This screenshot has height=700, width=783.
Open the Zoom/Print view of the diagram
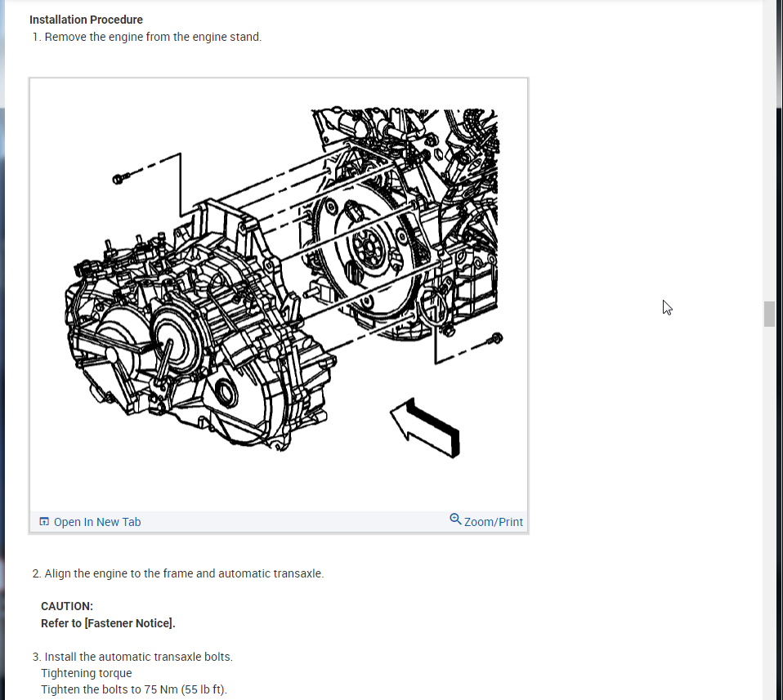tap(494, 522)
